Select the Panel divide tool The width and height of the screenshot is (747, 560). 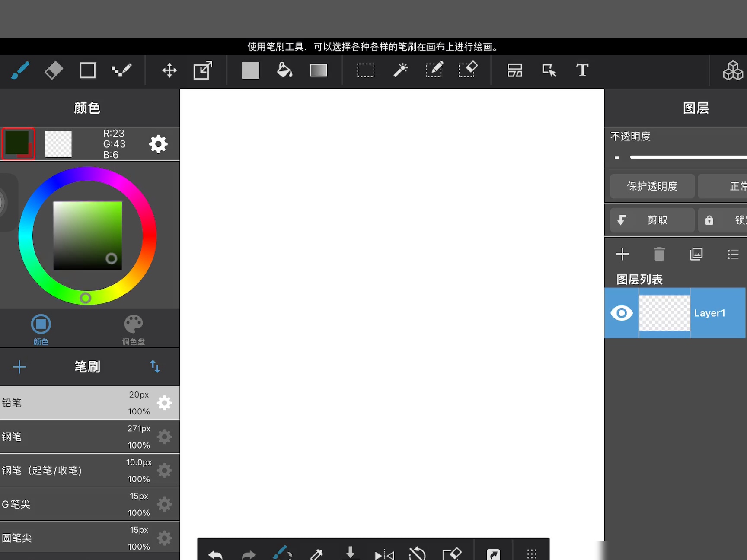(515, 70)
